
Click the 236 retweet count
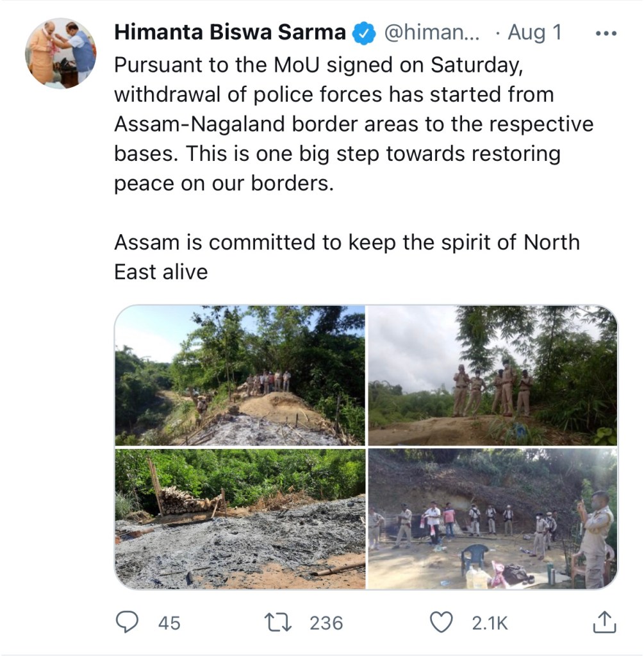[x=326, y=623]
